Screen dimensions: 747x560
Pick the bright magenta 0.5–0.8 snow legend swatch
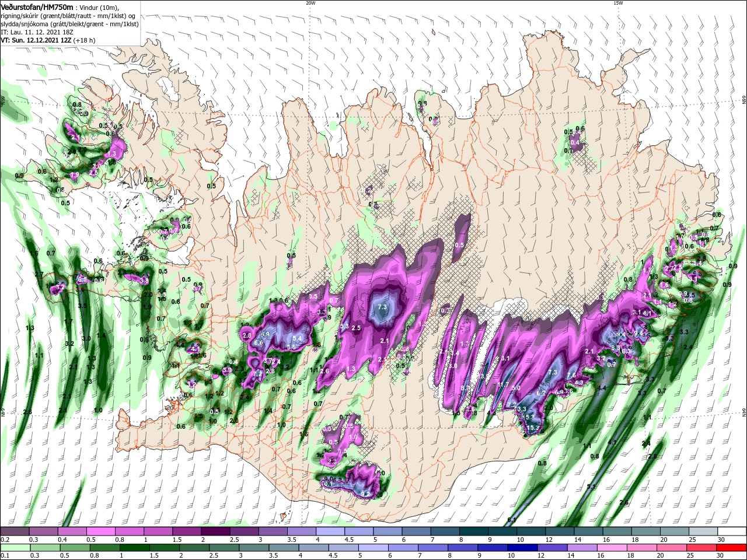point(100,531)
